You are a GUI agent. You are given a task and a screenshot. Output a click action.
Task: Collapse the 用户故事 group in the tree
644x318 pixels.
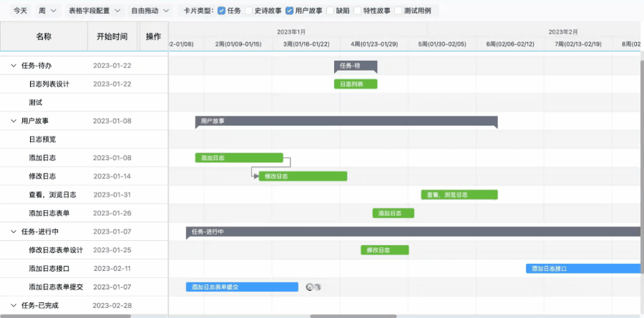pos(14,121)
